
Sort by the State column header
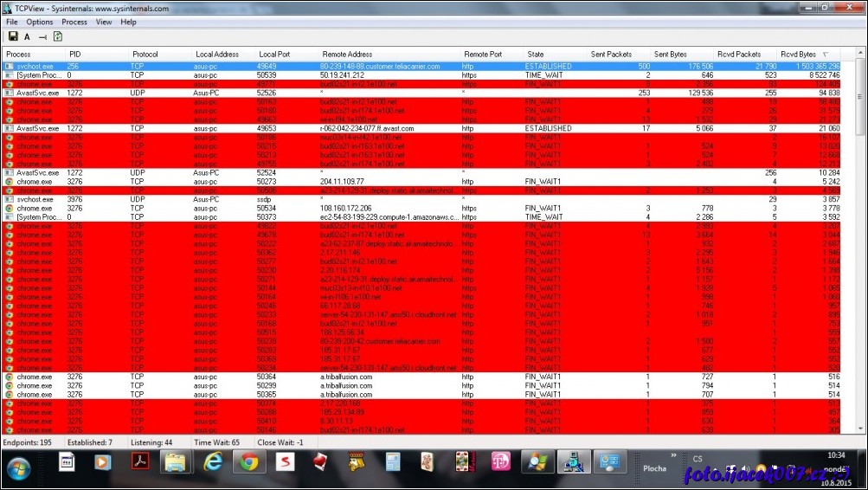pos(536,55)
